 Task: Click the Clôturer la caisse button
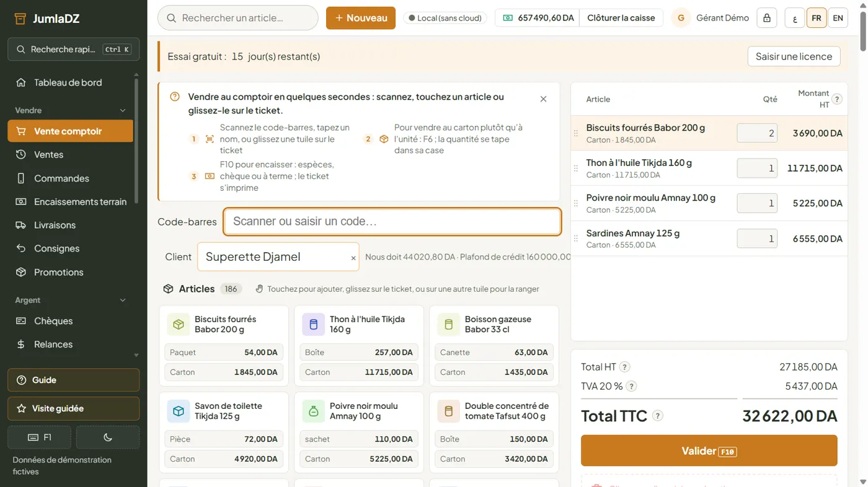pos(621,18)
